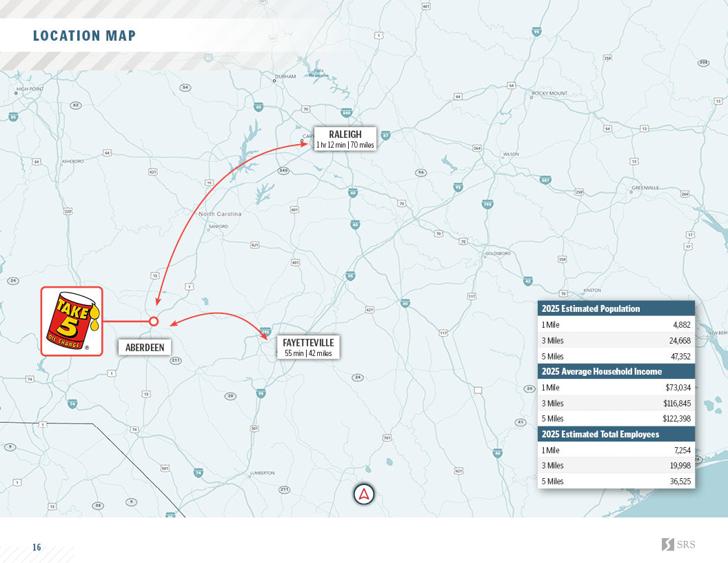This screenshot has width=728, height=563.
Task: Click the employees value 7,254
Action: [682, 450]
